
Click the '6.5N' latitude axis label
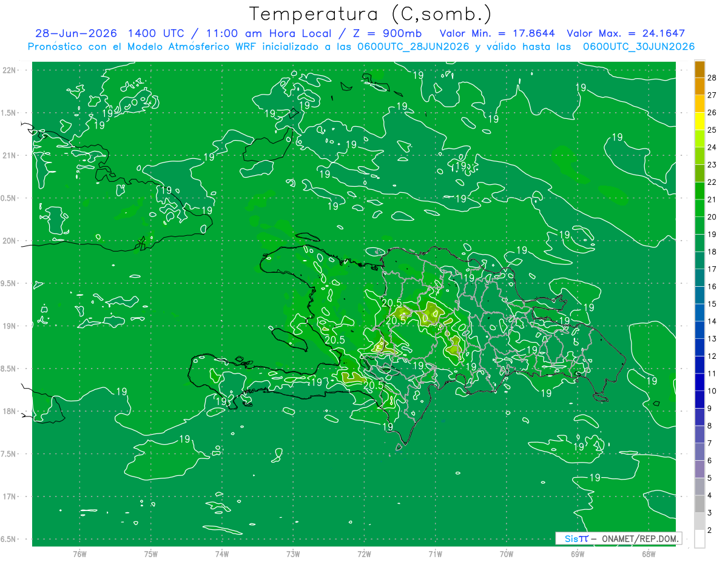[9, 539]
